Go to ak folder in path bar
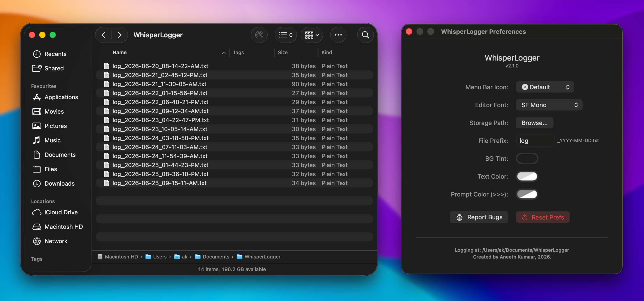Image resolution: width=644 pixels, height=301 pixels. click(x=181, y=257)
